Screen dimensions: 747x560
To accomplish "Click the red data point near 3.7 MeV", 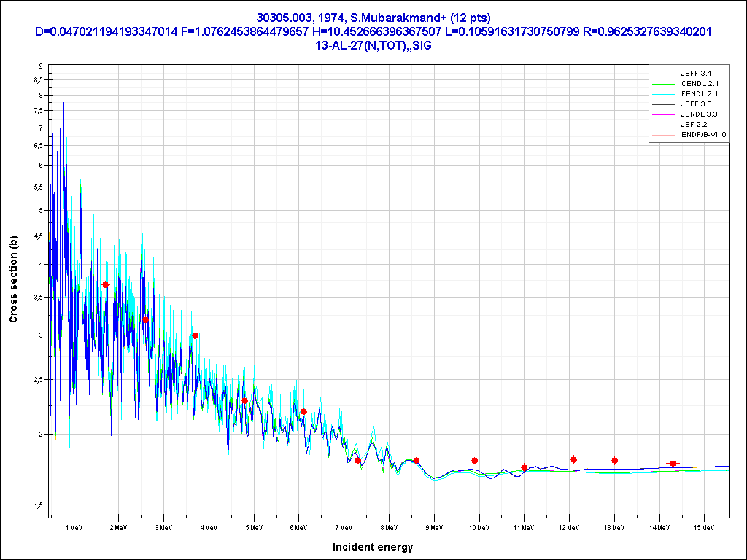I will [x=196, y=336].
